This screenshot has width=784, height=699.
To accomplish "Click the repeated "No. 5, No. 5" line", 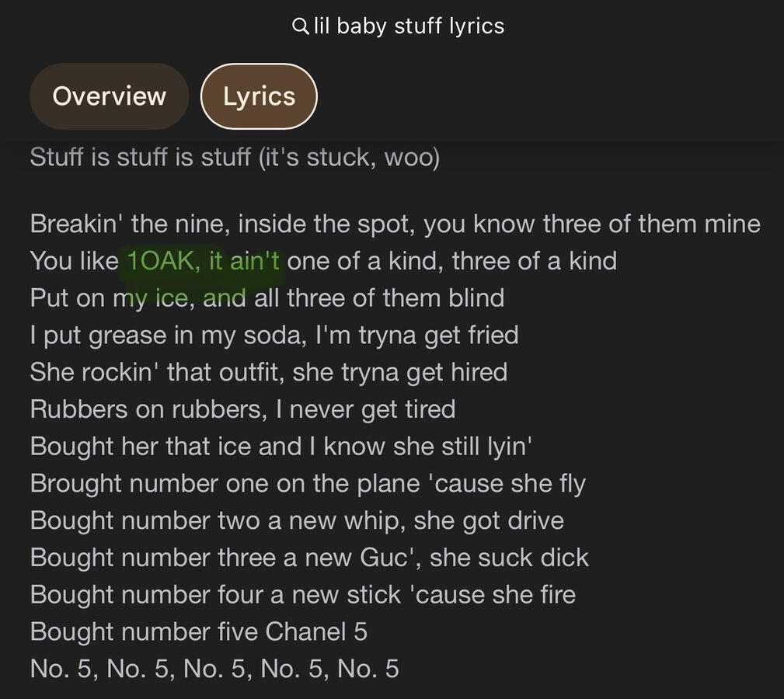I will point(214,669).
